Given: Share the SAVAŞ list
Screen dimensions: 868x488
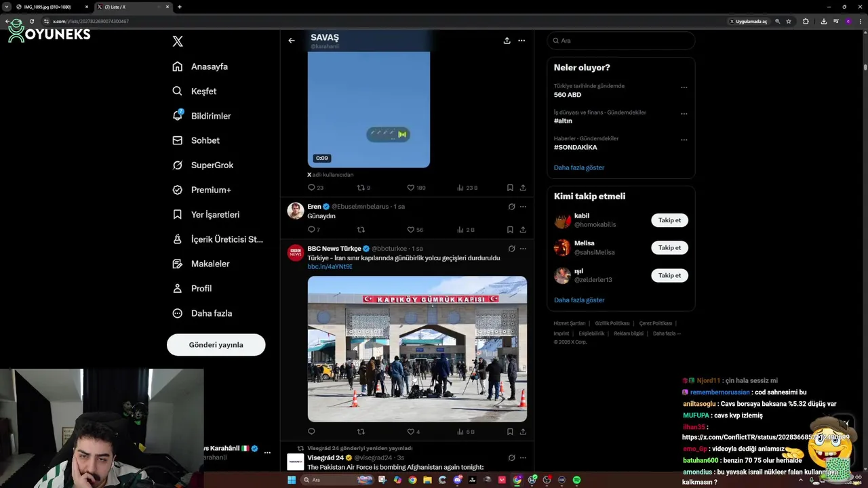Looking at the screenshot, I should coord(507,41).
